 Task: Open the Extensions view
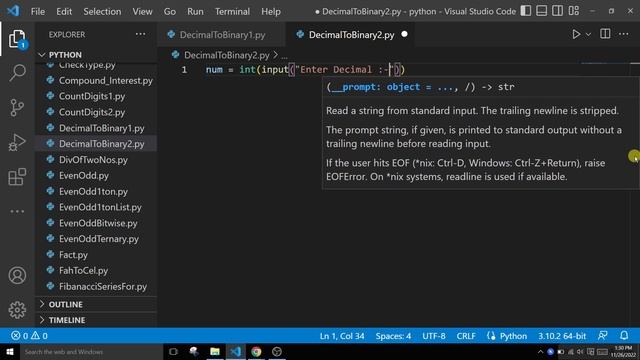click(17, 177)
